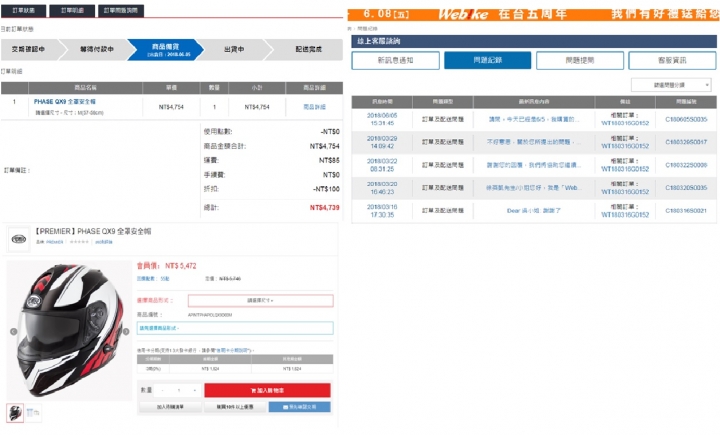The height and width of the screenshot is (435, 720).
Task: Click the add to wishlist button
Action: 170,407
